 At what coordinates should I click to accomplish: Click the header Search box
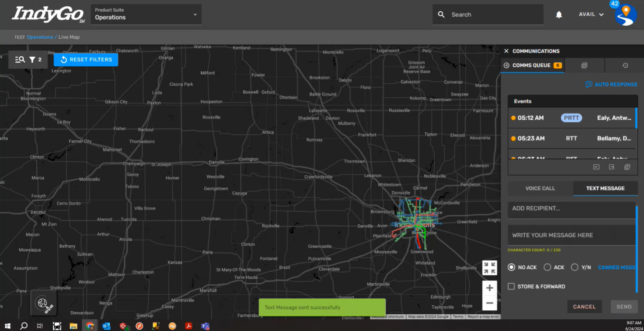488,14
